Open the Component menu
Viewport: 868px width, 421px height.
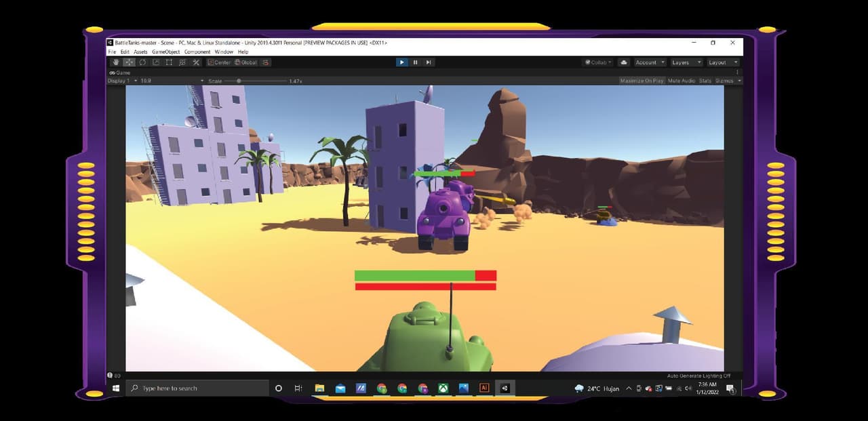coord(197,52)
